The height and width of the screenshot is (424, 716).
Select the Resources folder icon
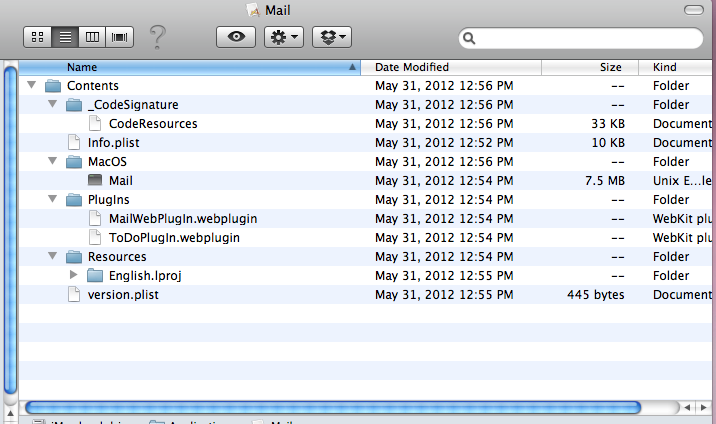tap(74, 256)
